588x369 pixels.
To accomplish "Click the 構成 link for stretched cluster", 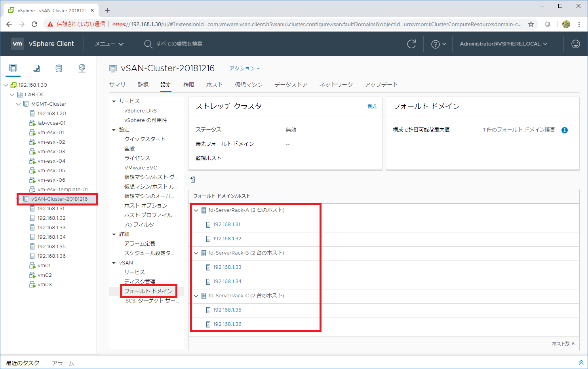I will [372, 107].
